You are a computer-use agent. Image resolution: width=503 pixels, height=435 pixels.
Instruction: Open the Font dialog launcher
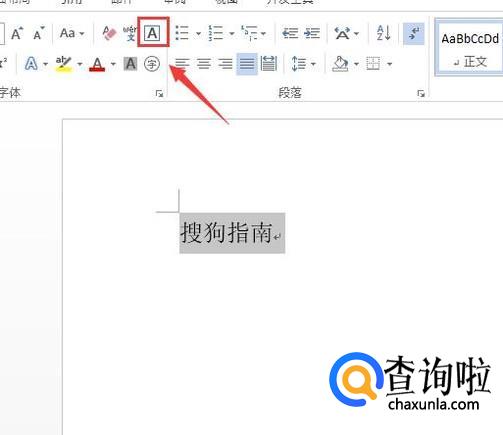tap(159, 94)
